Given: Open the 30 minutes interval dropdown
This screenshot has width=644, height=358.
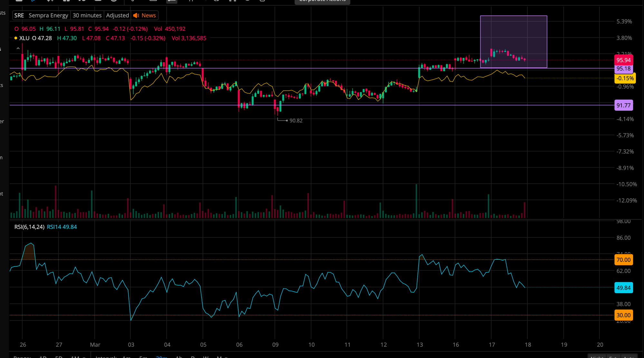Looking at the screenshot, I should [87, 15].
